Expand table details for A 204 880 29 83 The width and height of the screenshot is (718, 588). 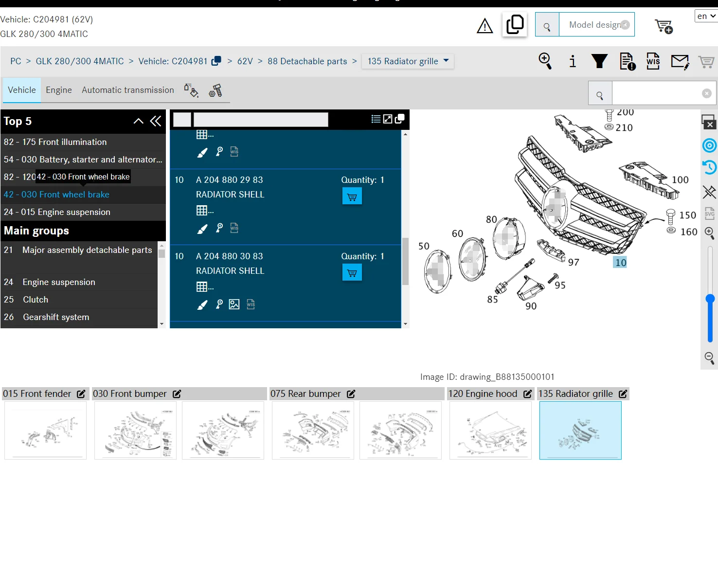pos(204,211)
